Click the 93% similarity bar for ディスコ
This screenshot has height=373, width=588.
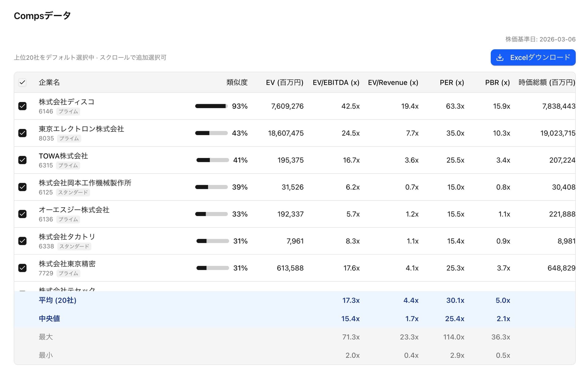coord(211,106)
